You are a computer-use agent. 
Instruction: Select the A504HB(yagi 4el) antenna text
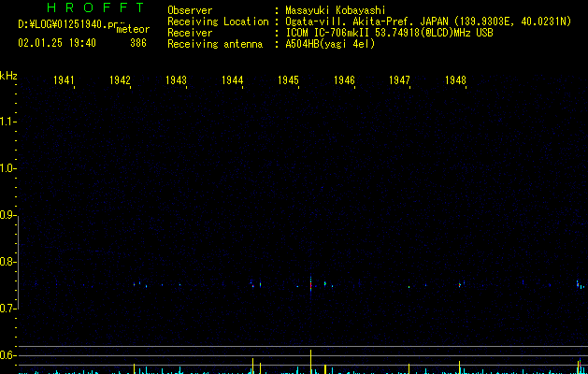[330, 44]
